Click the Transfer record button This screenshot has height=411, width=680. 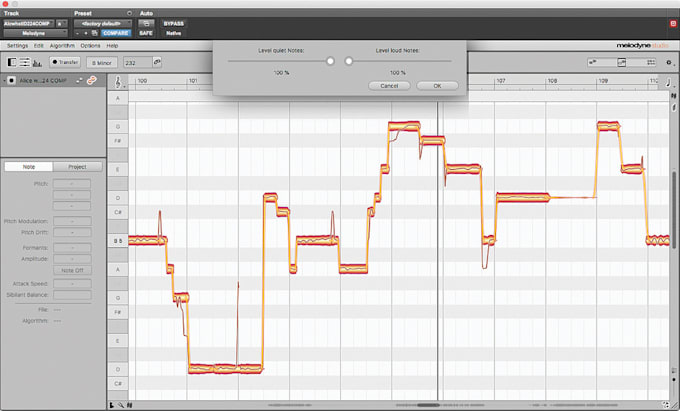(65, 62)
